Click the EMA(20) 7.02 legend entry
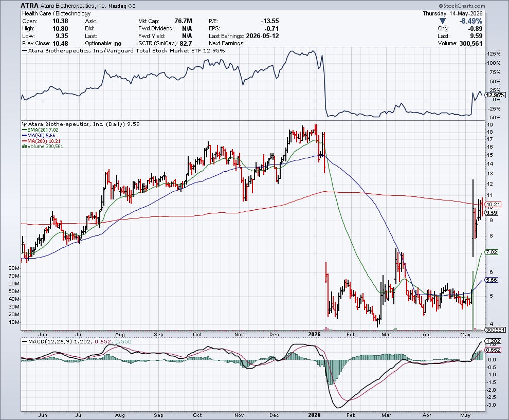 pyautogui.click(x=40, y=130)
